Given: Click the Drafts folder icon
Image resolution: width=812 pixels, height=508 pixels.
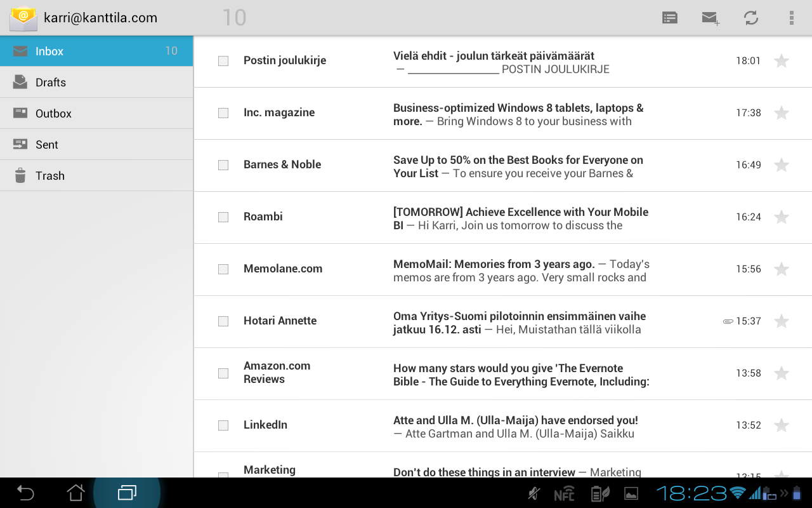Looking at the screenshot, I should coord(20,82).
